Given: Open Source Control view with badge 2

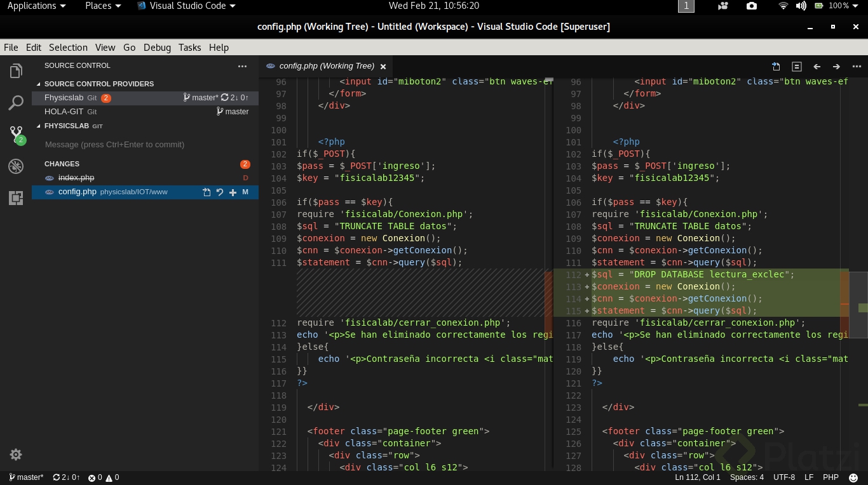Looking at the screenshot, I should (16, 134).
